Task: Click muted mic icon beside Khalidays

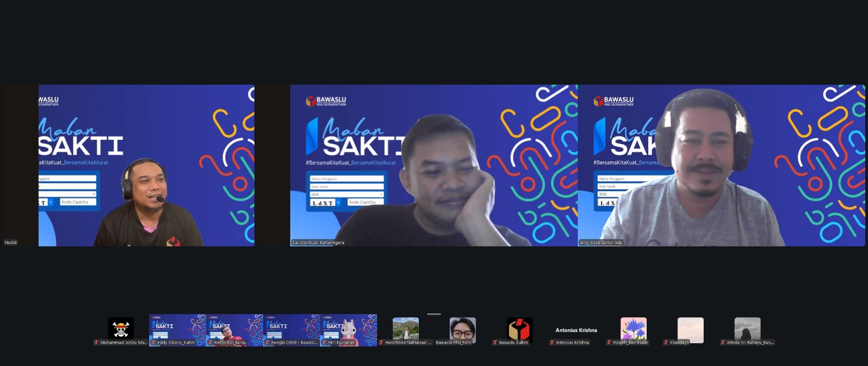Action: (666, 343)
